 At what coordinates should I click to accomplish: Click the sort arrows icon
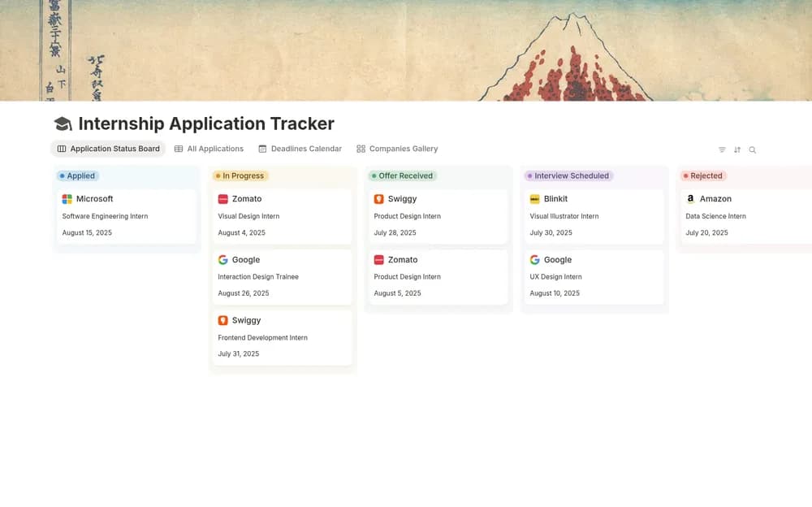(x=737, y=149)
